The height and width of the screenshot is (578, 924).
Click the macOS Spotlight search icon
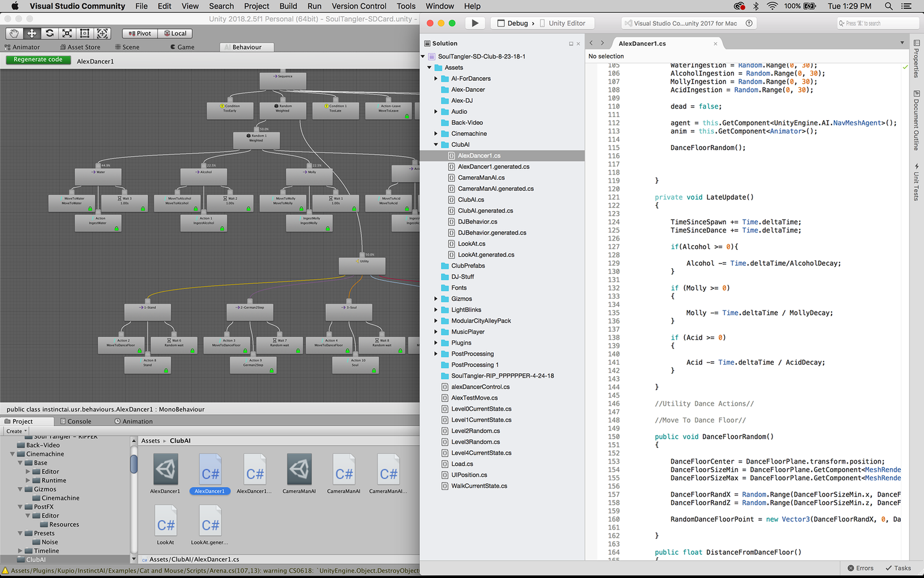(889, 6)
